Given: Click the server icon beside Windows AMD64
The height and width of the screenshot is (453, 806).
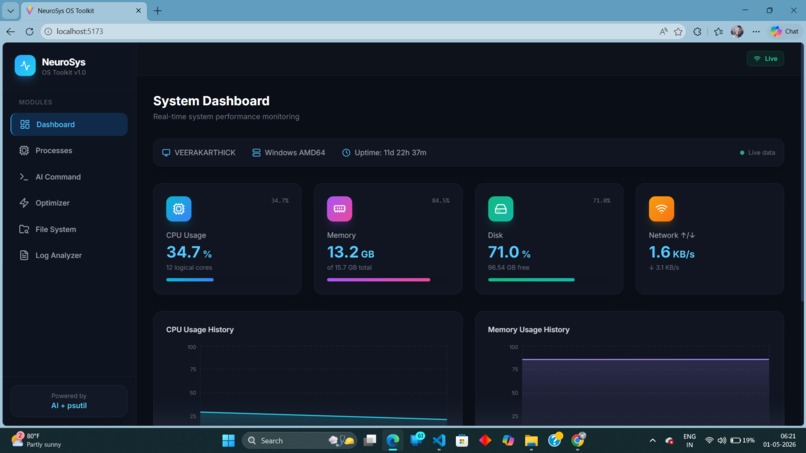Looking at the screenshot, I should point(256,153).
